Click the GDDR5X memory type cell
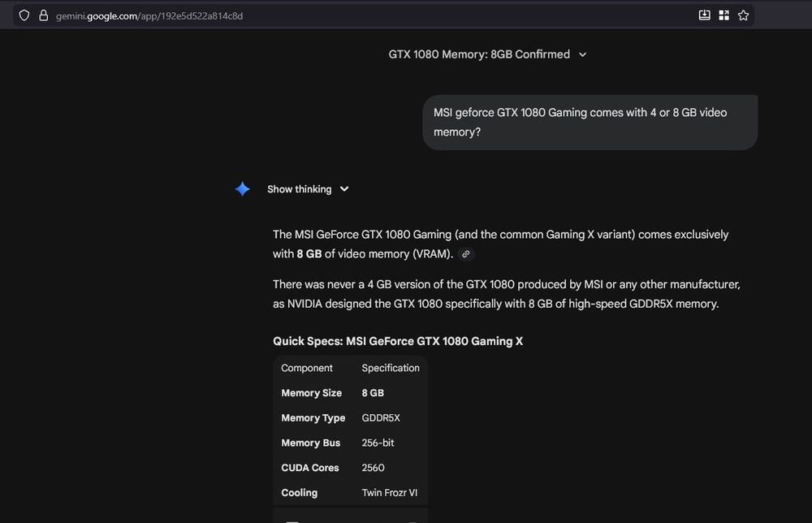812x523 pixels. pos(381,418)
